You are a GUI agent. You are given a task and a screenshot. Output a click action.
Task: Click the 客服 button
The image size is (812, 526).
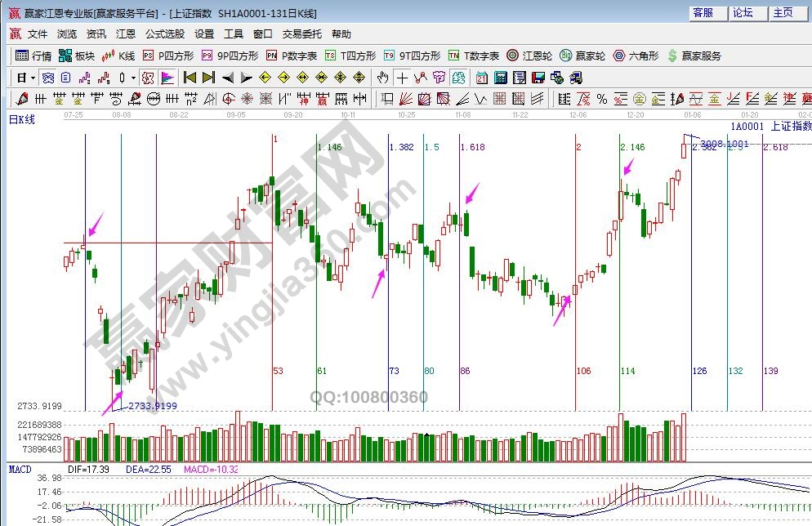click(x=703, y=13)
